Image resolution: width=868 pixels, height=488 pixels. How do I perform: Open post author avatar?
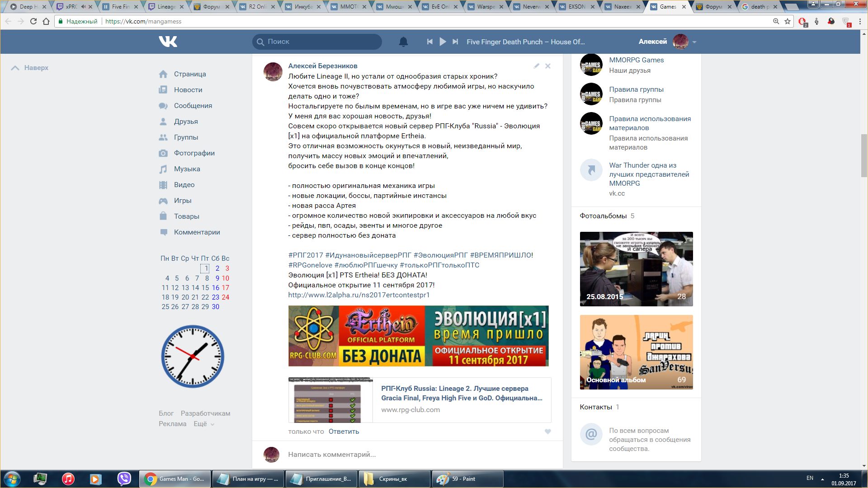pyautogui.click(x=273, y=72)
